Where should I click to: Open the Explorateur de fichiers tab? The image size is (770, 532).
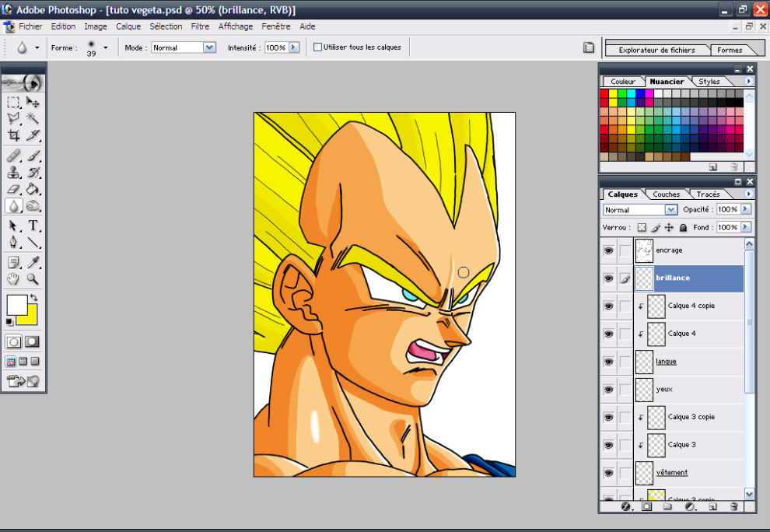pyautogui.click(x=657, y=50)
